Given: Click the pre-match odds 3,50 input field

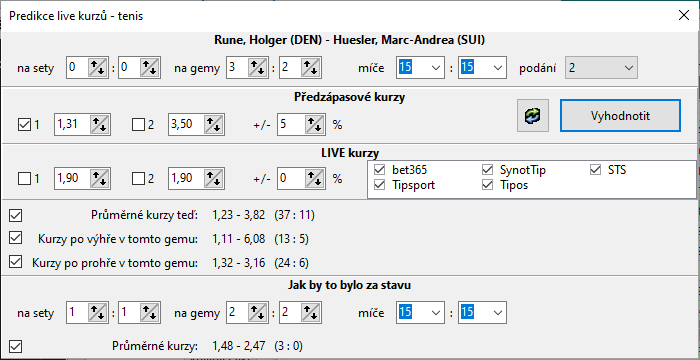Looking at the screenshot, I should click(x=187, y=124).
